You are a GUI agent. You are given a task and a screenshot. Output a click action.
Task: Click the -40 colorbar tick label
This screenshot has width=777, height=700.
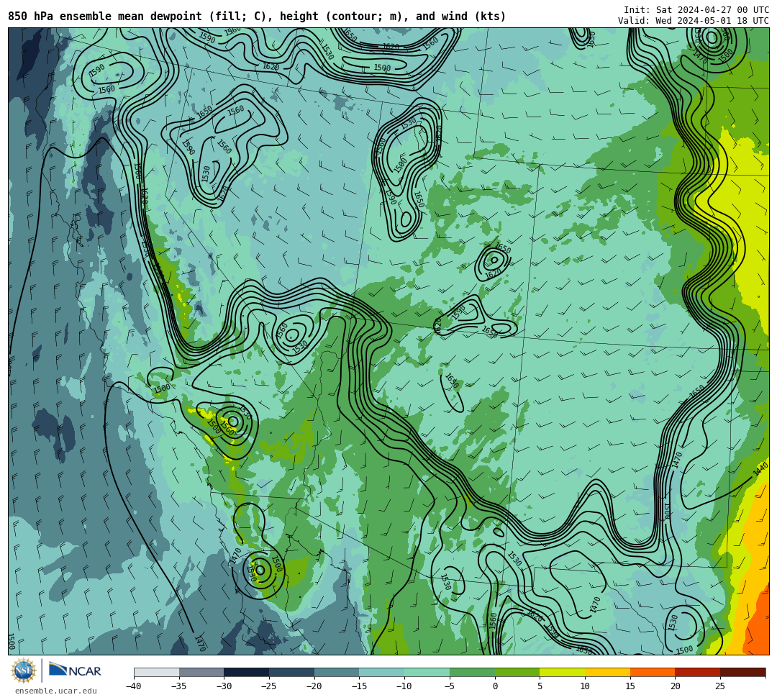[x=134, y=686]
